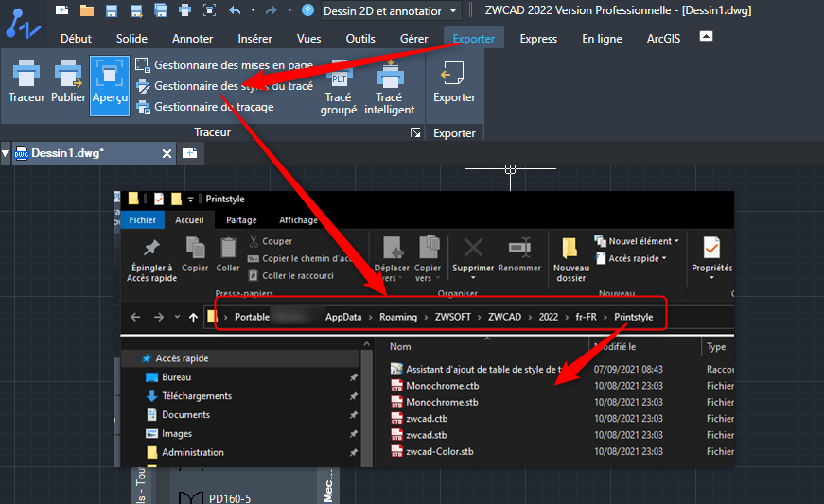Open the ZWCAD application menu logo
Screen dimensions: 824x504
(x=23, y=24)
